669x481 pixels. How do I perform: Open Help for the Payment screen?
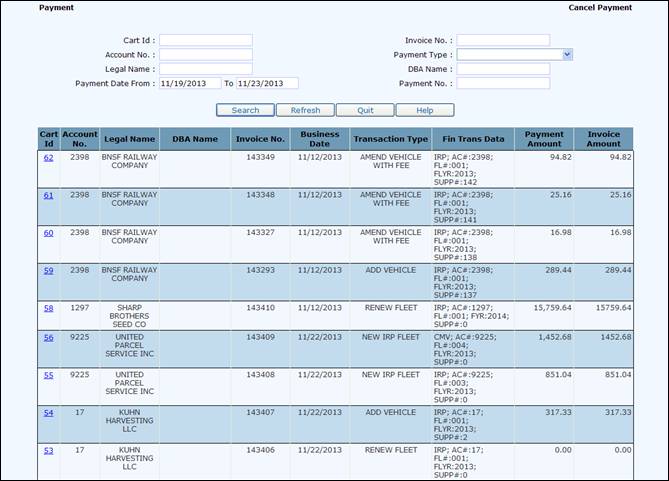pyautogui.click(x=424, y=110)
